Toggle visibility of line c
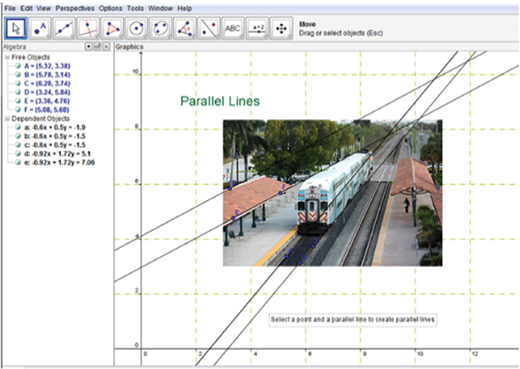Image resolution: width=520 pixels, height=369 pixels. click(18, 145)
